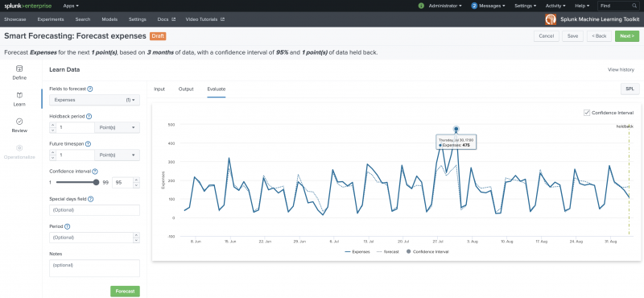644x298 pixels.
Task: Click the highlighted data point on the chart
Action: (456, 129)
